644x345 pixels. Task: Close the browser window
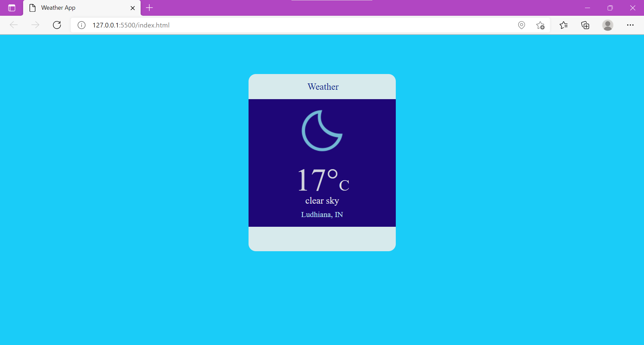click(x=633, y=8)
